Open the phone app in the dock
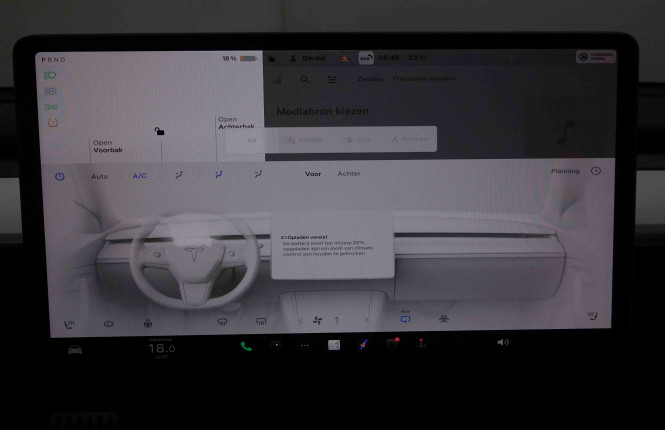The image size is (665, 430). point(246,346)
